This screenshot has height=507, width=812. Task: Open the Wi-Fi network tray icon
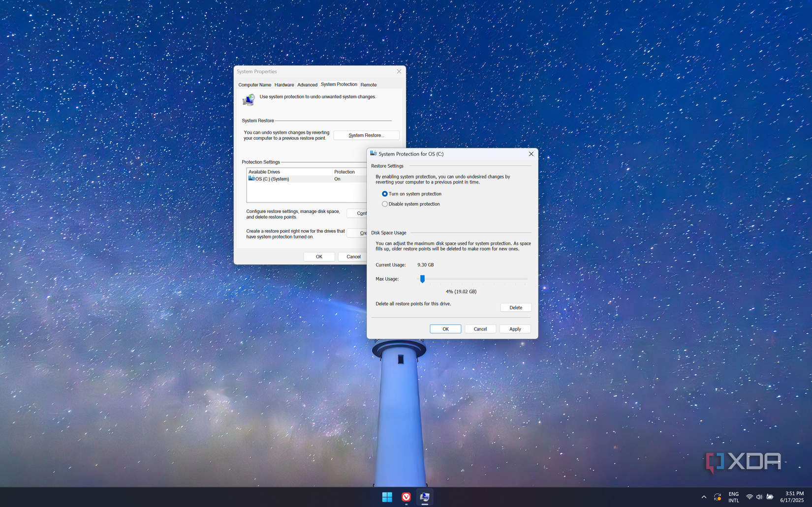(749, 497)
